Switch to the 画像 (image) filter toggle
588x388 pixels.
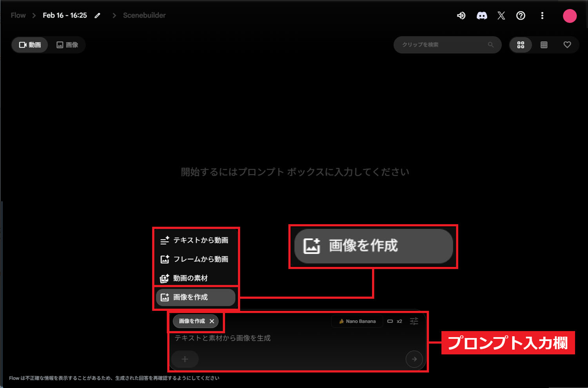[x=67, y=45]
